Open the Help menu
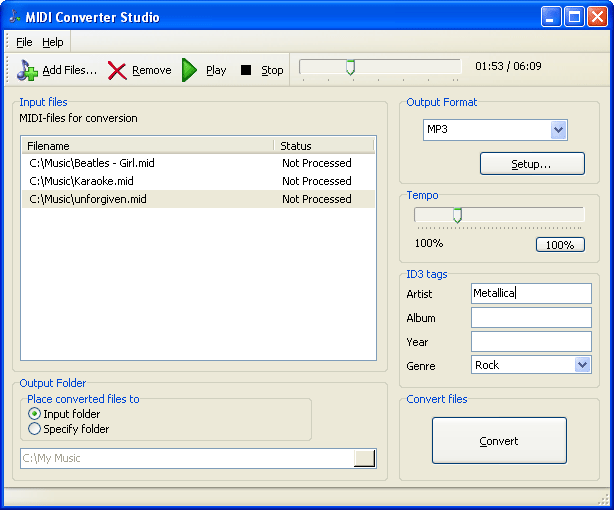Viewport: 614px width, 510px height. (x=53, y=42)
